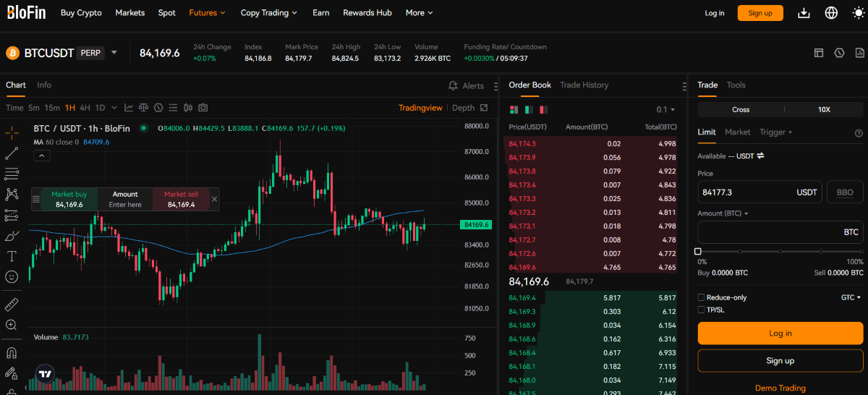Image resolution: width=868 pixels, height=395 pixels.
Task: Click the TradingView logo badge
Action: point(45,374)
